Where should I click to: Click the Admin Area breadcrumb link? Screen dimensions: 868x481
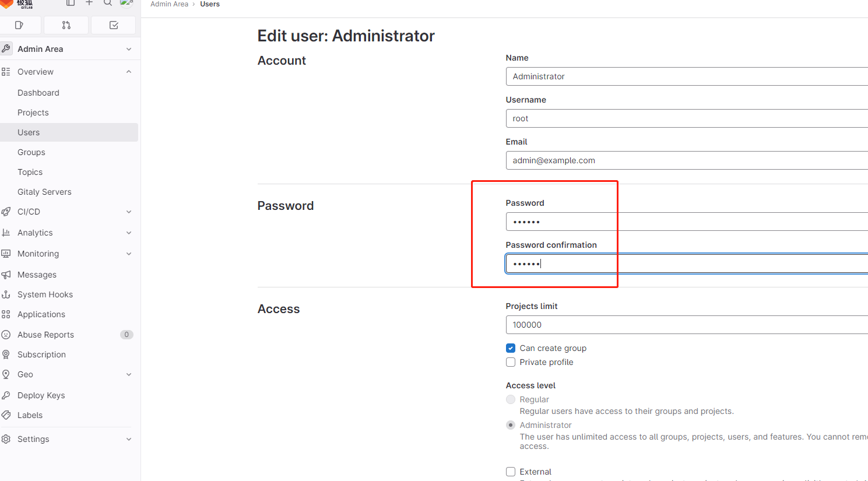pos(169,4)
